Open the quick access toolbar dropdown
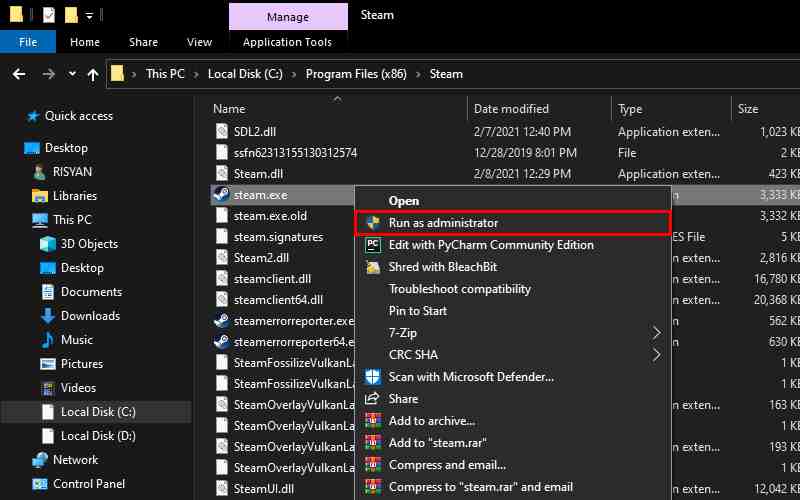This screenshot has width=800, height=500. 89,16
